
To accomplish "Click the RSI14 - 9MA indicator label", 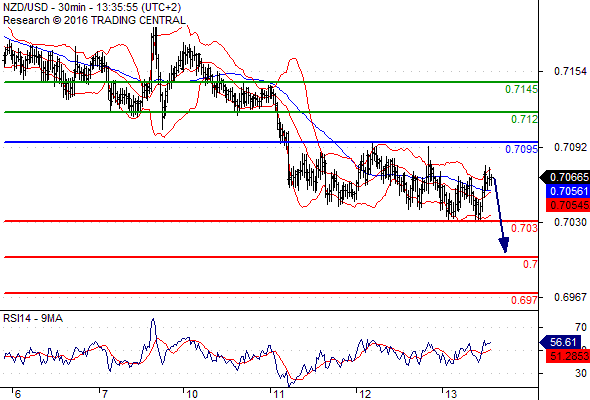I will [33, 318].
